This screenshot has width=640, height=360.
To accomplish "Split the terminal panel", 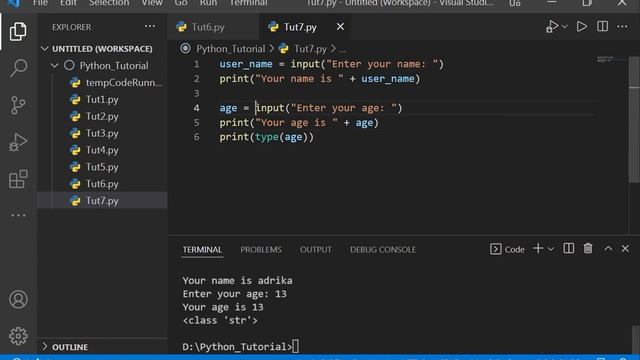I will pos(569,248).
